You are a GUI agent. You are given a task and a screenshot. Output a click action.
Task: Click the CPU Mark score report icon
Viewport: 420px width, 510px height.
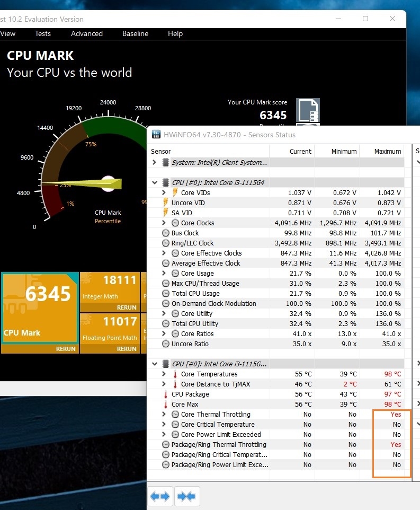pyautogui.click(x=308, y=110)
